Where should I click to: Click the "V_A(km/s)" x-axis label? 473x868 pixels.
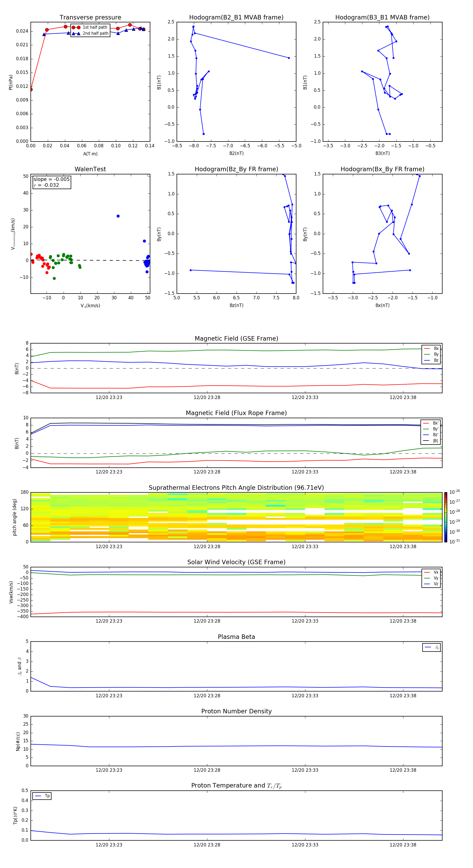pos(90,306)
